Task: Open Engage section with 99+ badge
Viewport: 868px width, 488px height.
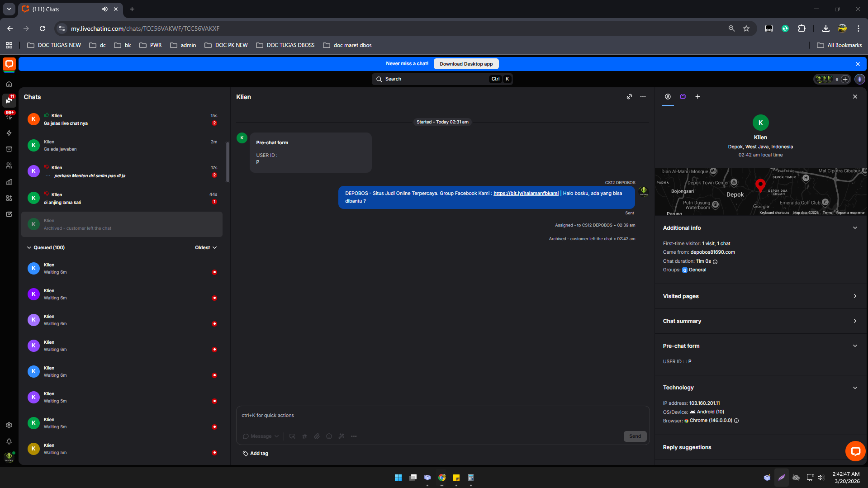Action: pyautogui.click(x=9, y=116)
